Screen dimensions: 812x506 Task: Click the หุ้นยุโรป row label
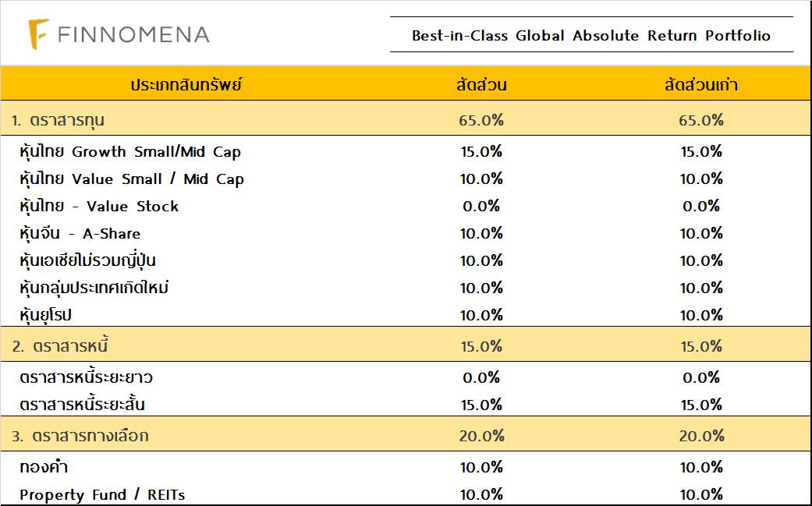coord(46,315)
